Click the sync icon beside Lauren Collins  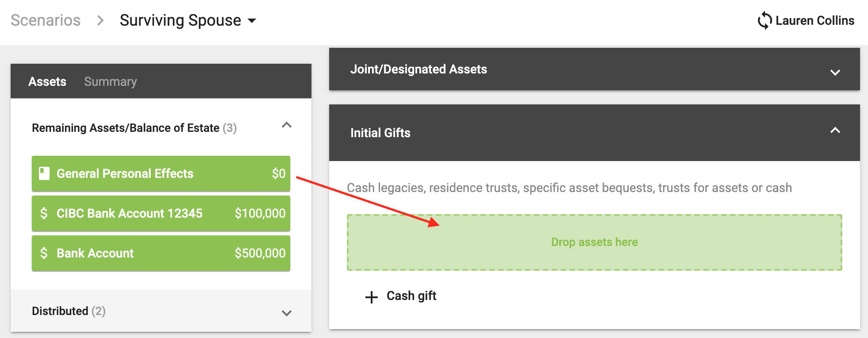[x=764, y=20]
